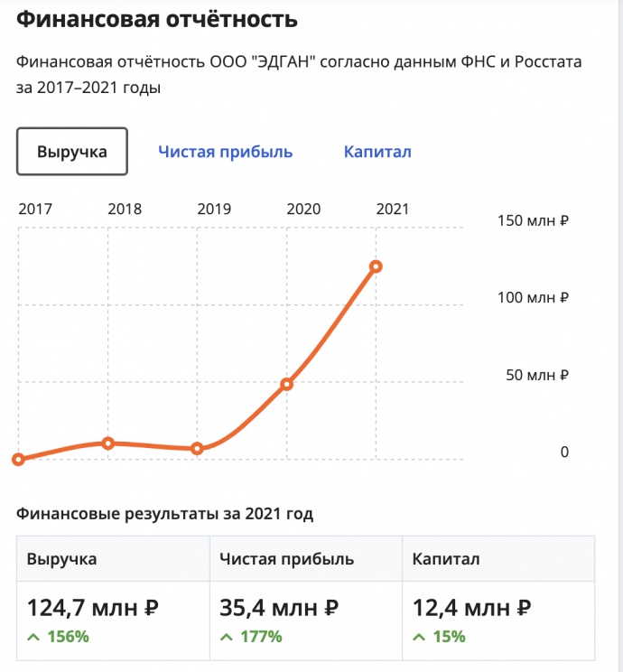Open the Капитал tab above the chart
623x672 pixels.
coord(377,152)
